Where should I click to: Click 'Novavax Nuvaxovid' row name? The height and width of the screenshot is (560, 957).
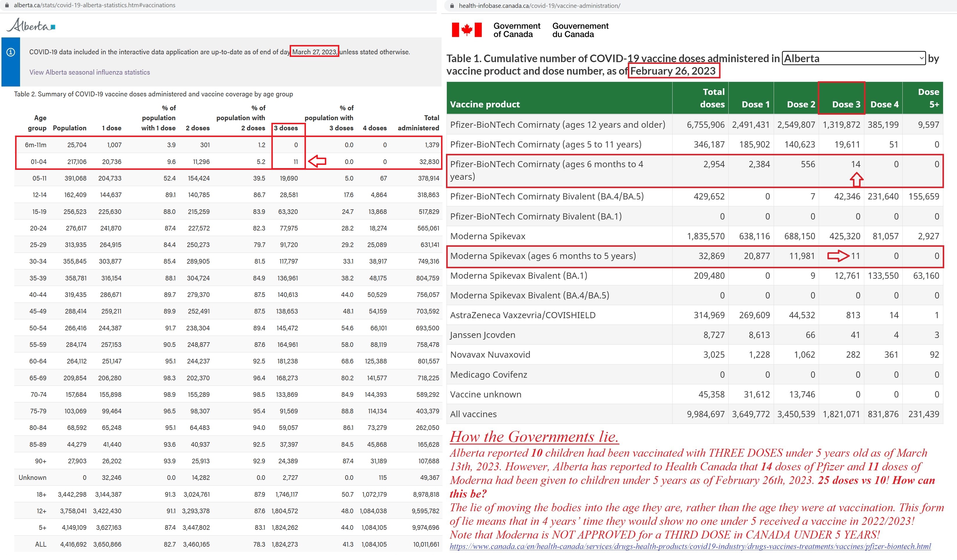(490, 355)
